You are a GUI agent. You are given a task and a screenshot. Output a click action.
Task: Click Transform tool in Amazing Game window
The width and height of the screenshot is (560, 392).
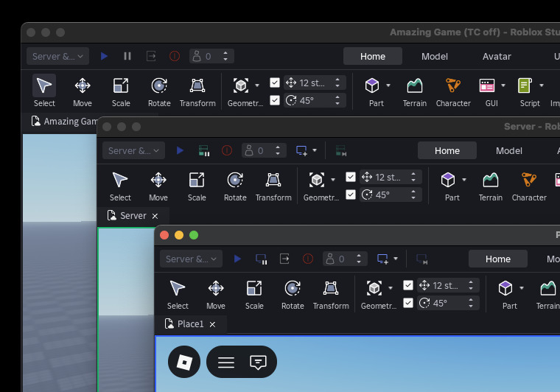(197, 91)
